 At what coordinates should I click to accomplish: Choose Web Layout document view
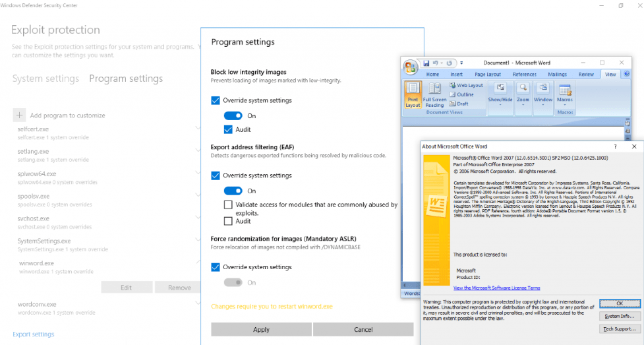coord(466,85)
